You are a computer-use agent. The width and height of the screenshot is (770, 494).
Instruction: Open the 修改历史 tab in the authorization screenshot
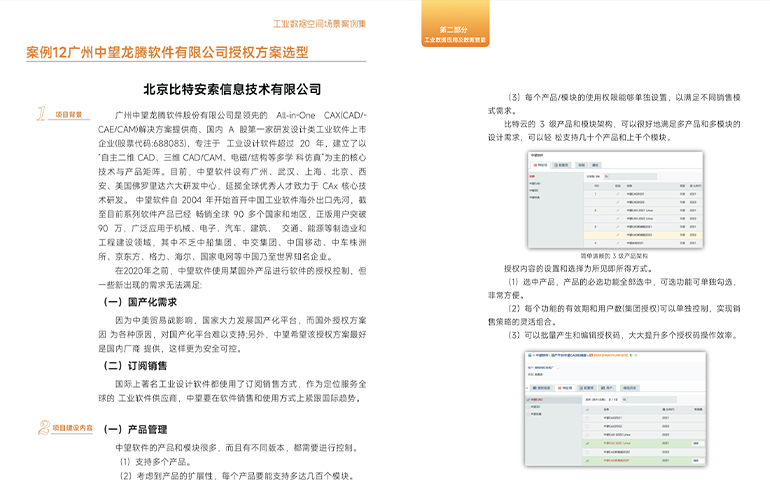coord(630,388)
